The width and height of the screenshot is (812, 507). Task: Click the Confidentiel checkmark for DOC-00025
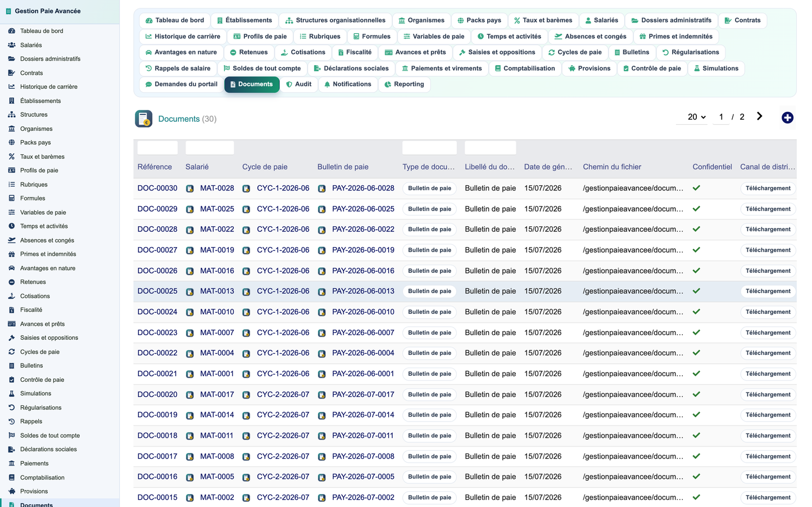pos(696,291)
